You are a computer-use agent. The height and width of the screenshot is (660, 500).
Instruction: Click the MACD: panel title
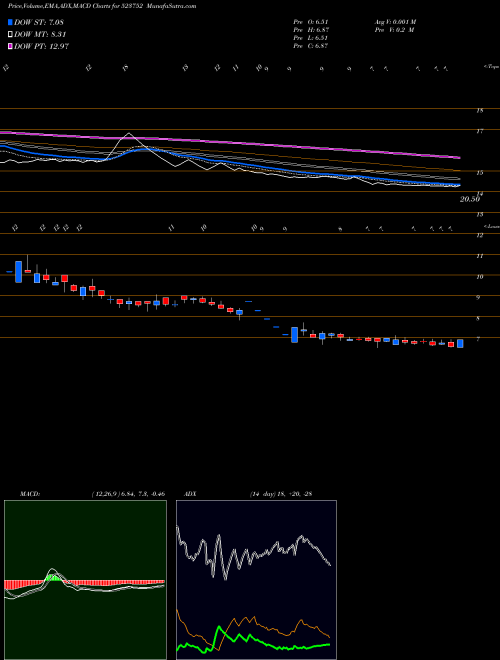(29, 494)
